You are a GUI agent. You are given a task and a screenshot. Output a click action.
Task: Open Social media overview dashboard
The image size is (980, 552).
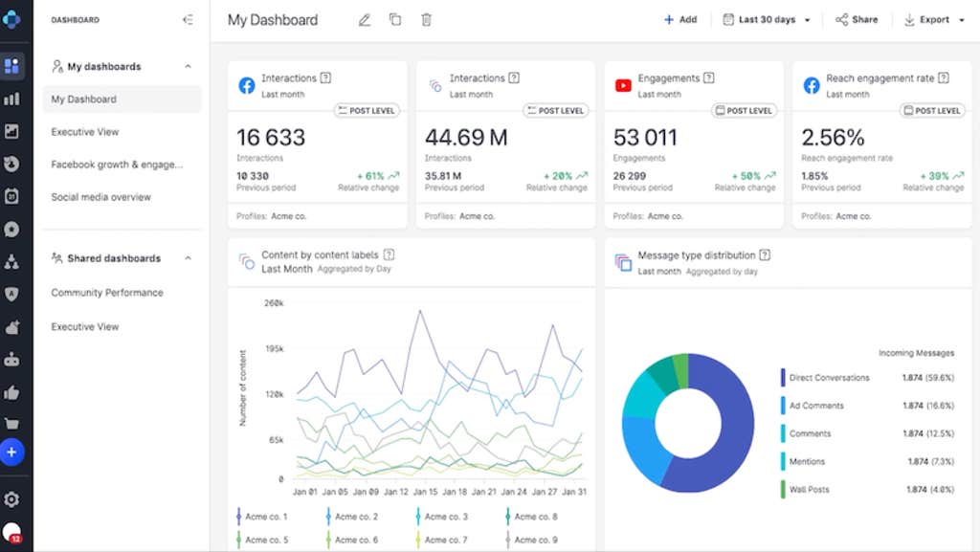(x=101, y=197)
